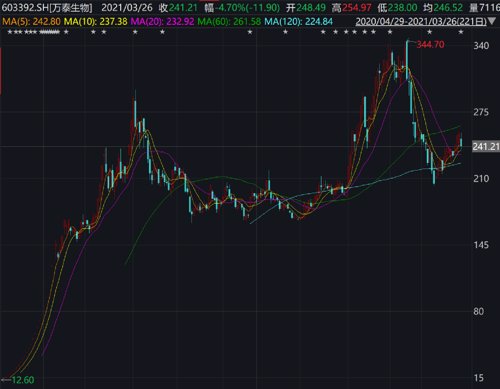This screenshot has width=500, height=389.
Task: Click the 275 price axis label
Action: pos(481,112)
